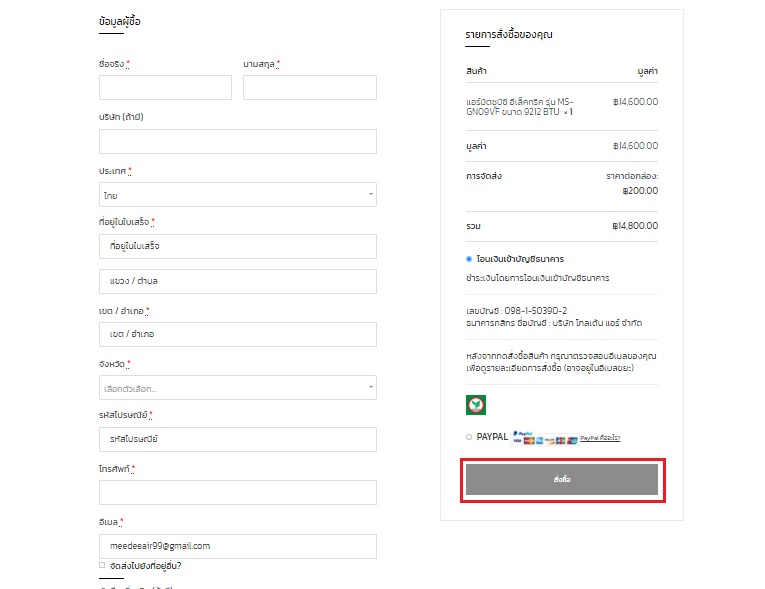Image resolution: width=765 pixels, height=589 pixels.
Task: Click the เขต / อำเภอ district input
Action: 238,333
